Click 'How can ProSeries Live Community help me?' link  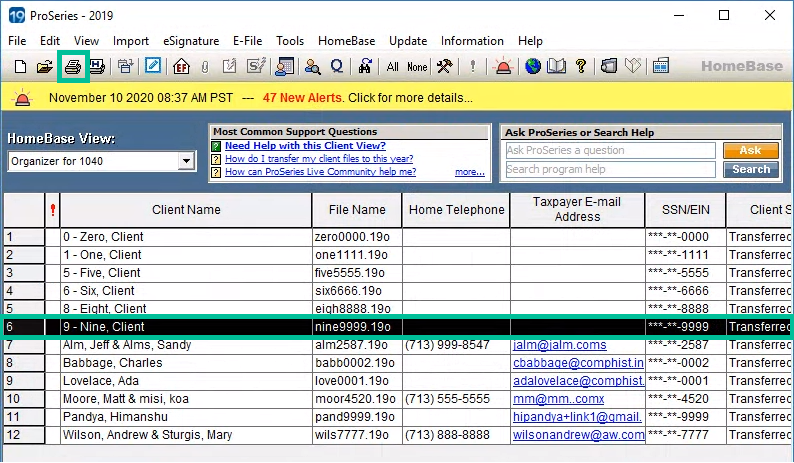click(321, 172)
